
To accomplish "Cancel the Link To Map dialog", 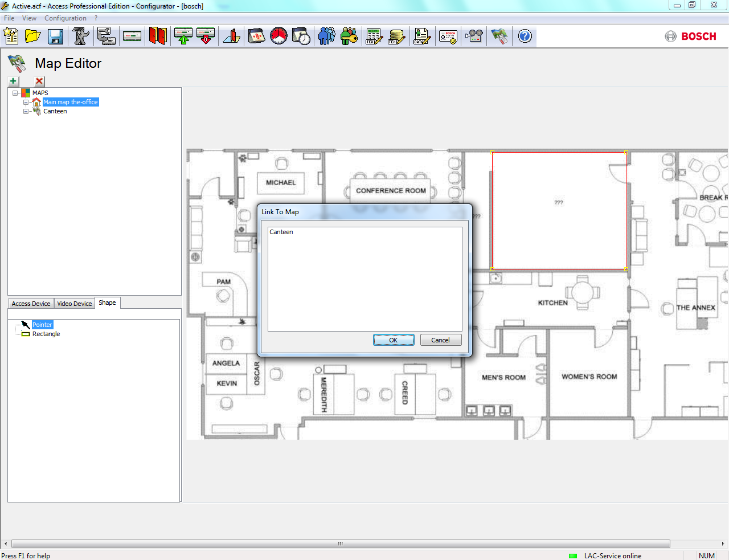I will click(x=440, y=340).
